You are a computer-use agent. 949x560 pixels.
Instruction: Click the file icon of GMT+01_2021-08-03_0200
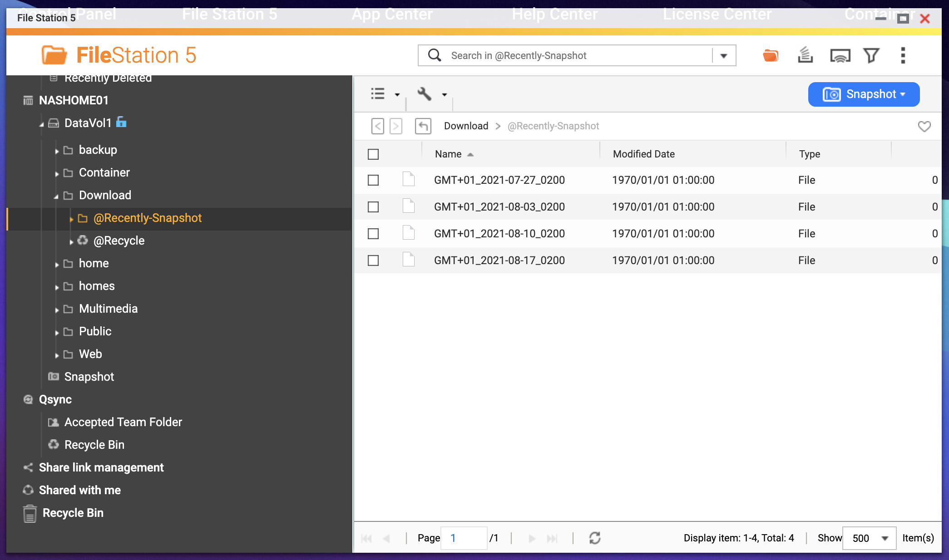[x=409, y=206]
